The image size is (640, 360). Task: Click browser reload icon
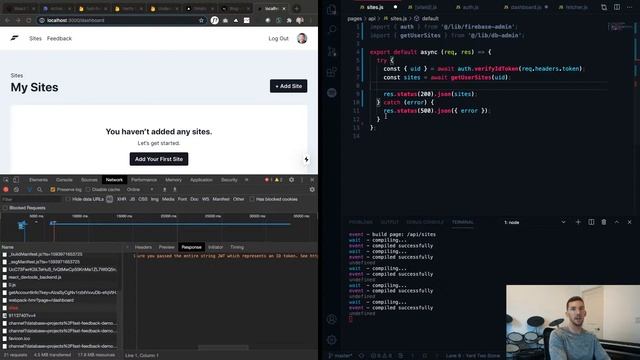29,20
